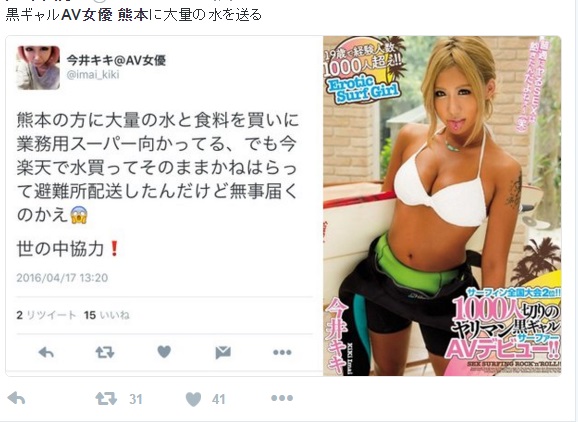Image resolution: width=578 pixels, height=422 pixels.
Task: Open the @imai_kiki handle link
Action: pyautogui.click(x=93, y=75)
